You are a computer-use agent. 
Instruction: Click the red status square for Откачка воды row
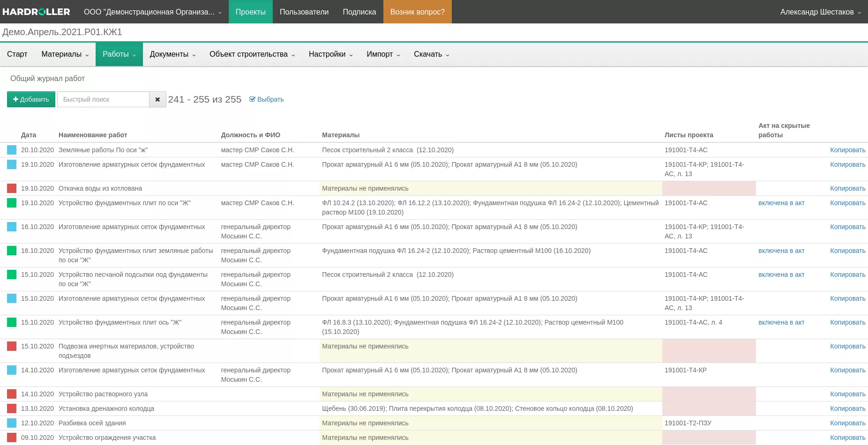(x=12, y=188)
